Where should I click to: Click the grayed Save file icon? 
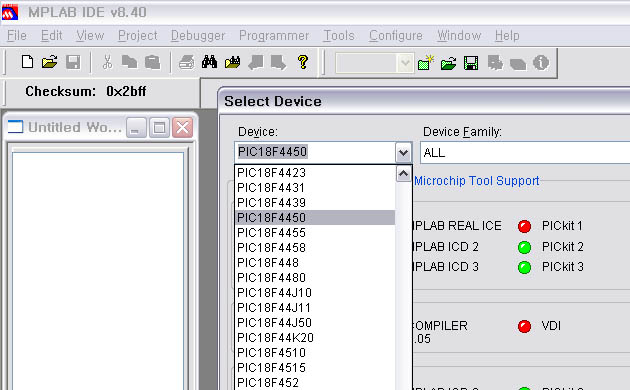[x=73, y=62]
